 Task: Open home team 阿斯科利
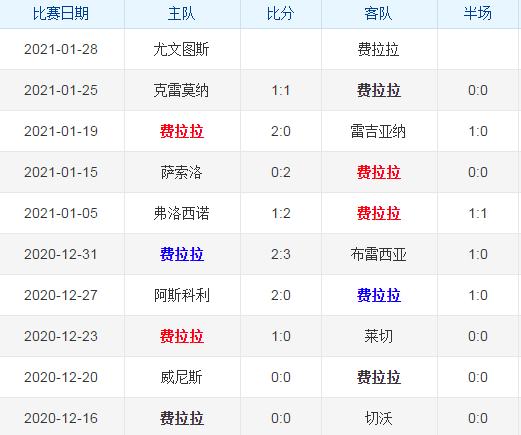pos(181,295)
